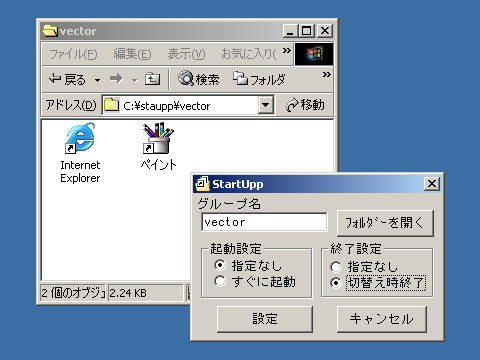Click the 2.24 KB status bar entry
Viewport: 480px width, 360px height.
tap(145, 293)
